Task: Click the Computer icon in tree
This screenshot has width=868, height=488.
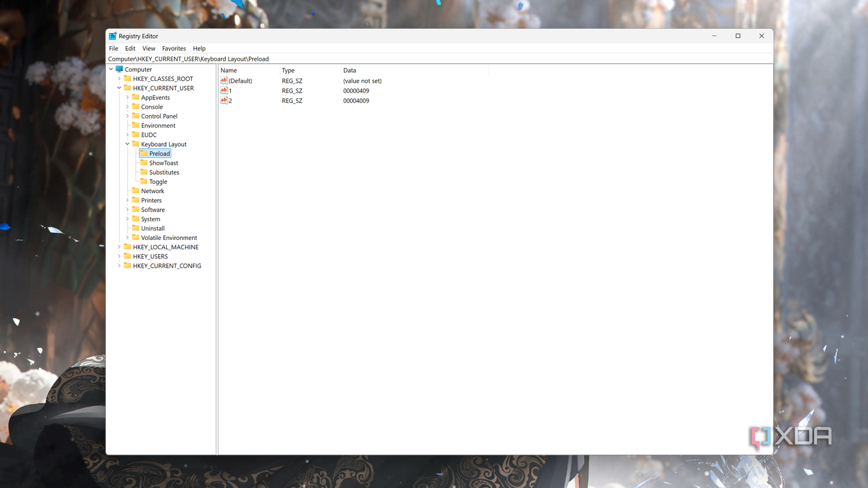Action: pos(119,69)
